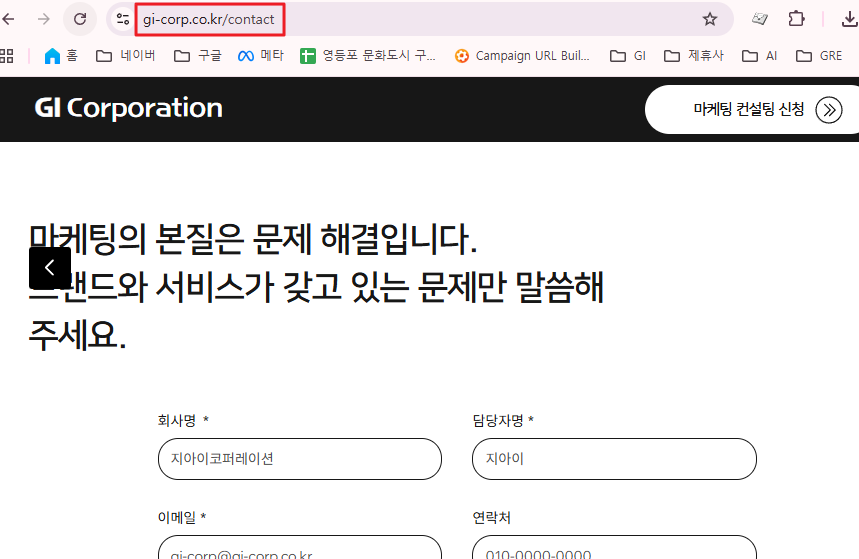Focus the 회사명 input field
Viewport: 859px width, 559px height.
[x=300, y=459]
